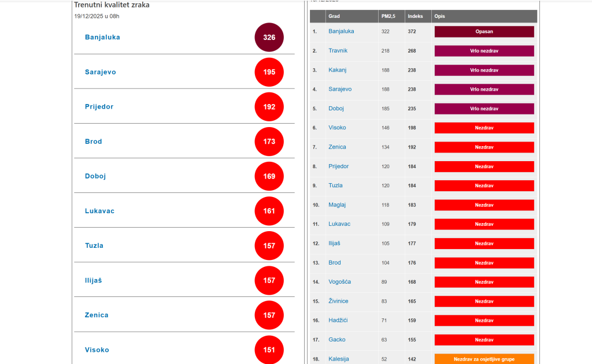Click the 169 circle next to Doboj

click(269, 176)
